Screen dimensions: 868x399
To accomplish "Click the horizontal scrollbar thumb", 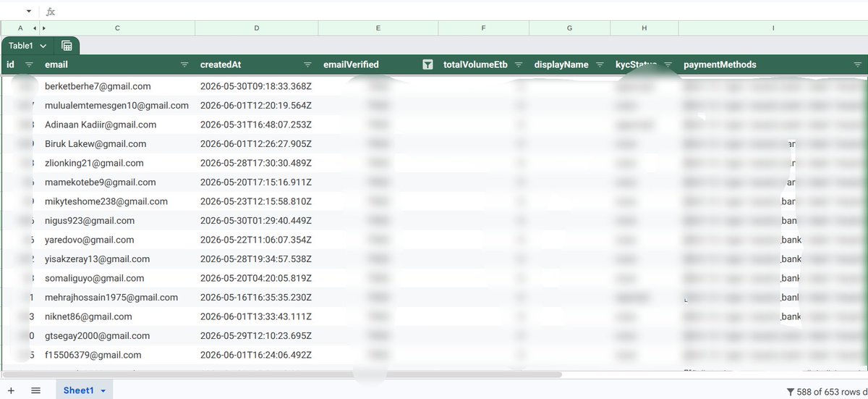I will (282, 375).
